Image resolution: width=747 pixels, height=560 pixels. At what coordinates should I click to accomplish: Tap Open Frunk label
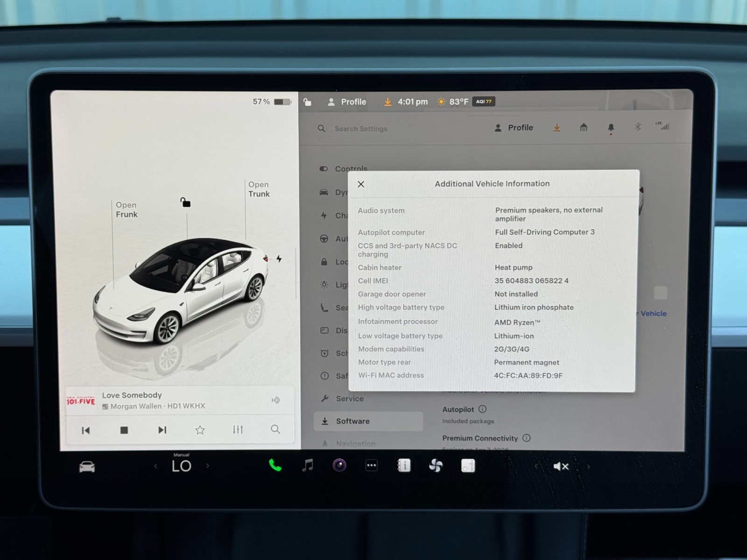click(x=127, y=210)
